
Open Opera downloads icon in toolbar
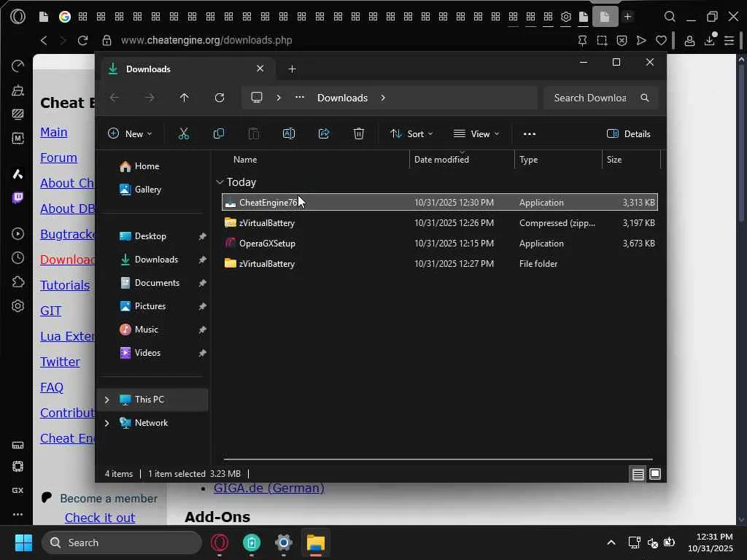[709, 41]
